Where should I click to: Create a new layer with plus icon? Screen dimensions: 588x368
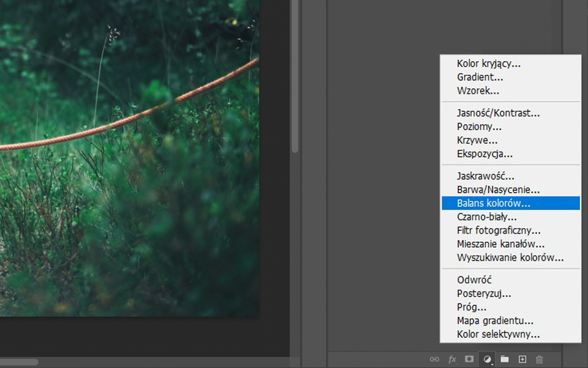click(522, 359)
